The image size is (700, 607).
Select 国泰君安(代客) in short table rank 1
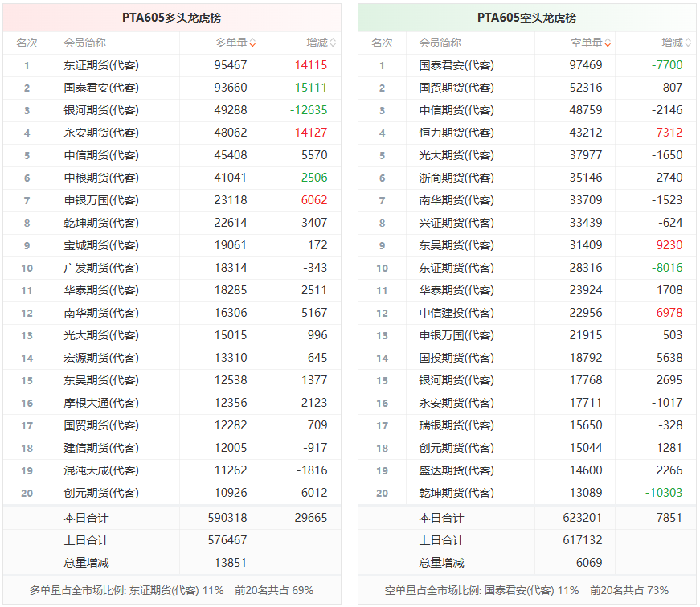click(456, 65)
